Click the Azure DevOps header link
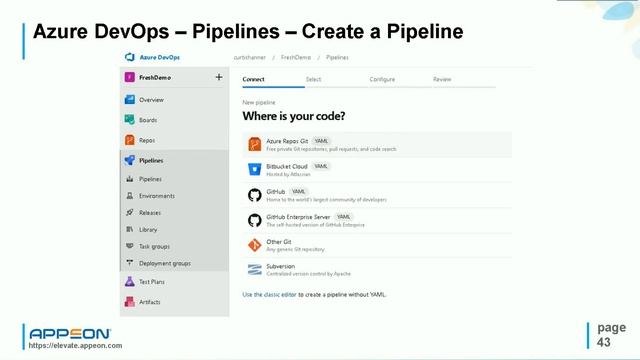Screen dimensions: 640x360 pyautogui.click(x=160, y=57)
